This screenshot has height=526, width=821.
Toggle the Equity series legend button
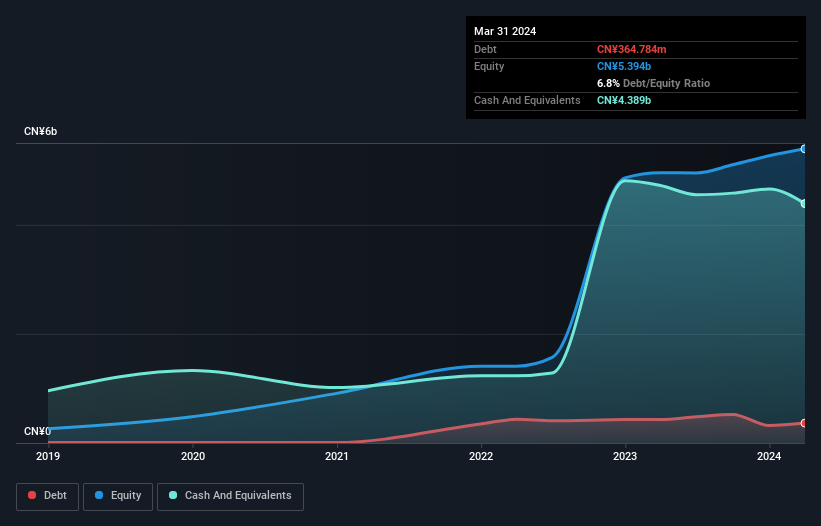tap(118, 496)
